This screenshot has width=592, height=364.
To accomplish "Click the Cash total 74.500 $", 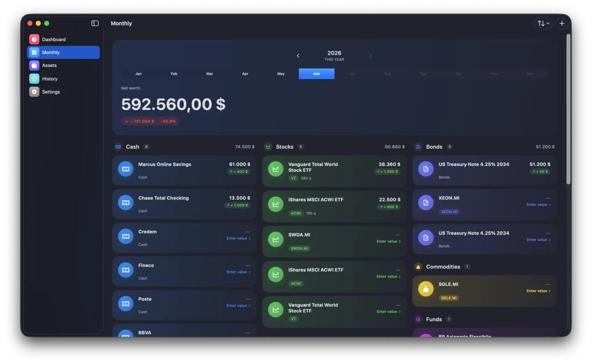I will 245,147.
